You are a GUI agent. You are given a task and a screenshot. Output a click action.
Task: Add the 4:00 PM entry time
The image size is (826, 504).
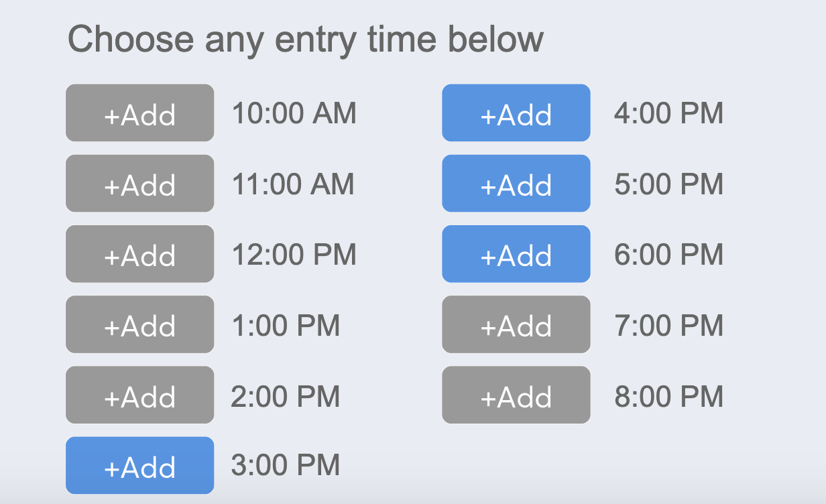click(x=516, y=113)
